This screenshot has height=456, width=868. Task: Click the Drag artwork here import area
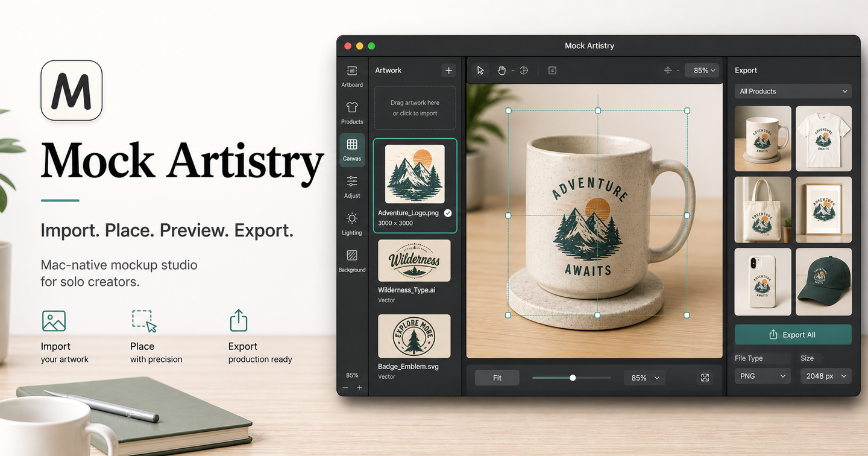(415, 108)
